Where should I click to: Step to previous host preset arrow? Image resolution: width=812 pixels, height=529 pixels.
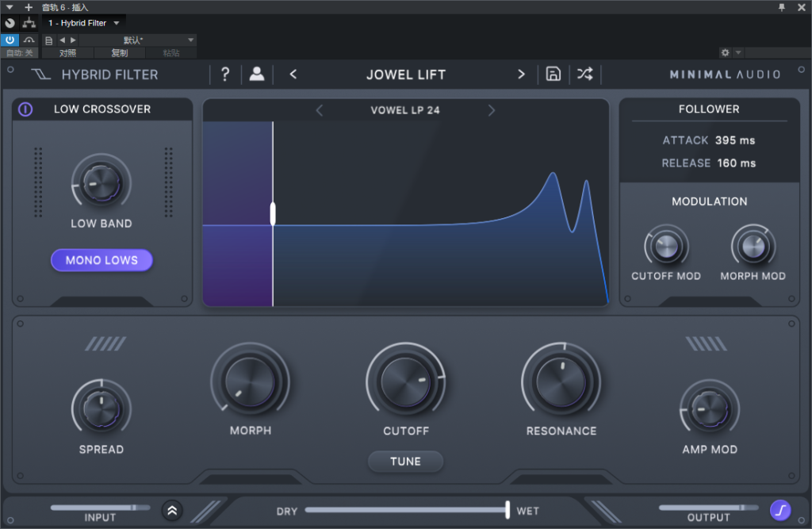tap(62, 40)
